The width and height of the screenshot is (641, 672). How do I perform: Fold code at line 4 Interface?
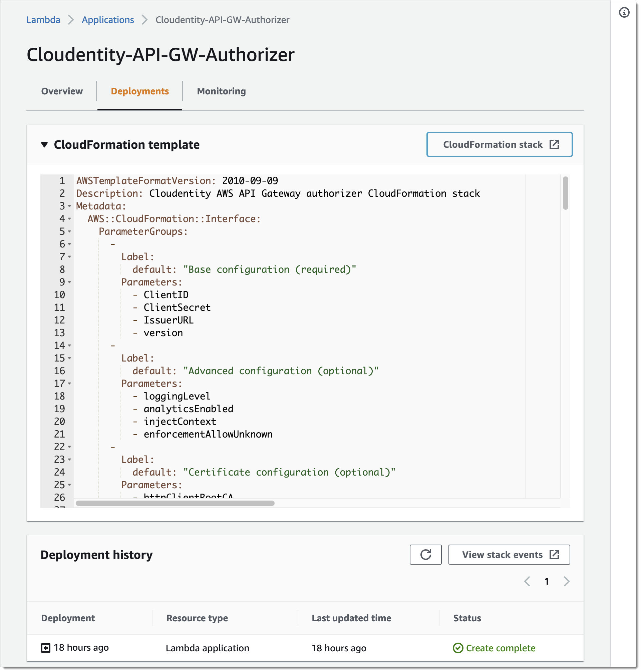(69, 218)
